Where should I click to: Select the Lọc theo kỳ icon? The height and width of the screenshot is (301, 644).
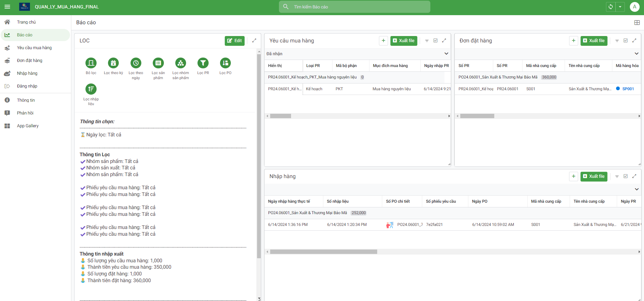pyautogui.click(x=113, y=63)
